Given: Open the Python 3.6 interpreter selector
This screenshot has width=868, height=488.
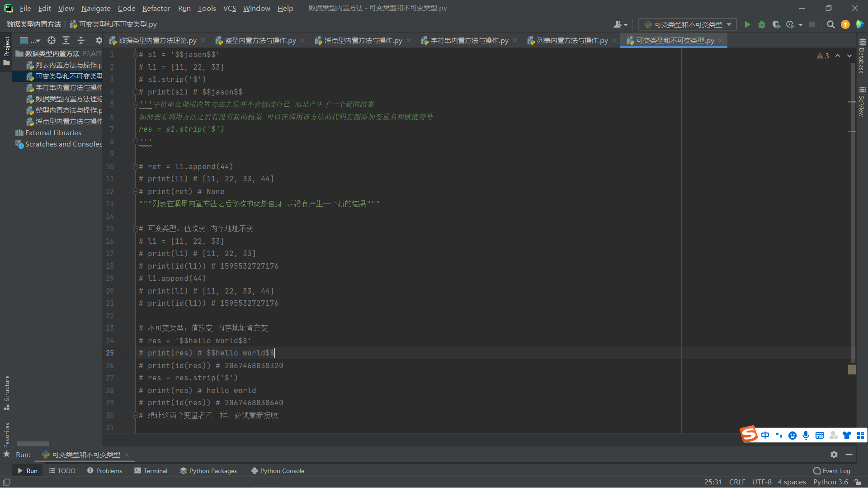Looking at the screenshot, I should [x=830, y=482].
